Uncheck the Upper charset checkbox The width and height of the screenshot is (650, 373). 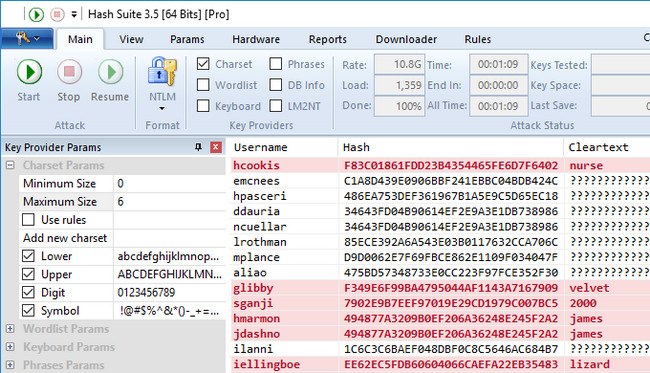[x=28, y=274]
